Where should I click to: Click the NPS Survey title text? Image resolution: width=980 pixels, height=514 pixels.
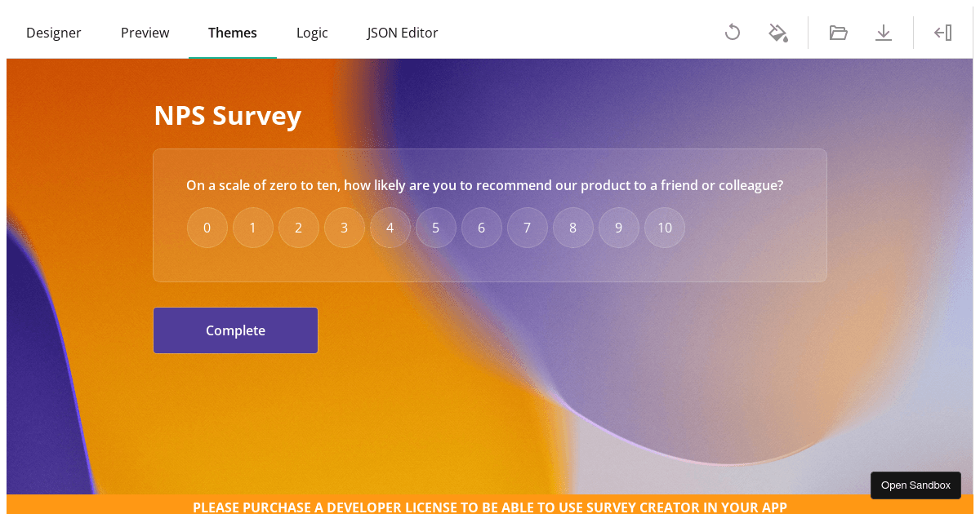(227, 116)
